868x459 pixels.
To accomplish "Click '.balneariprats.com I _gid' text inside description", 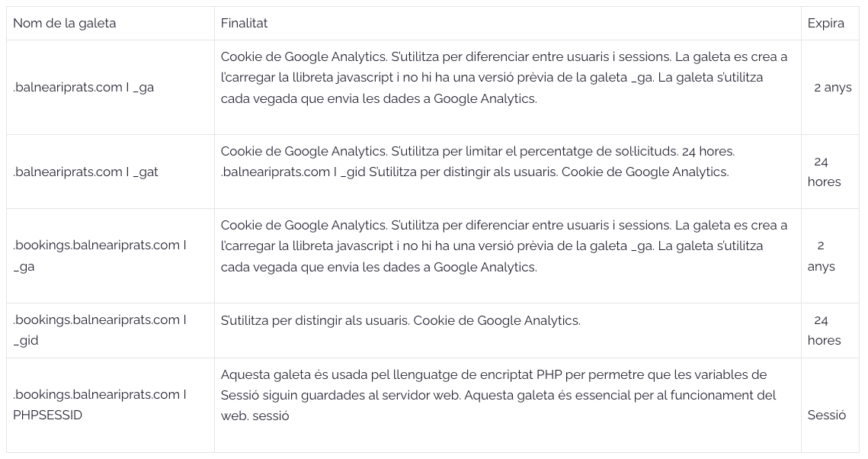I will pyautogui.click(x=293, y=172).
